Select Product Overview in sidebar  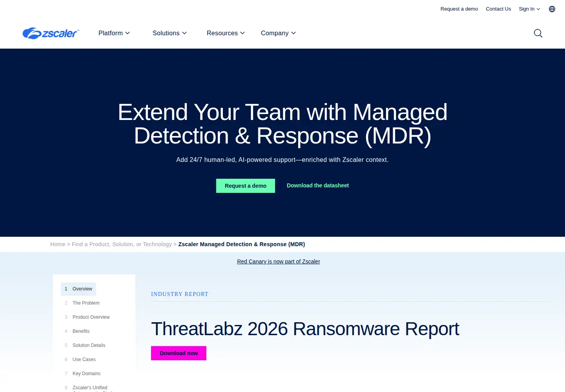(91, 317)
